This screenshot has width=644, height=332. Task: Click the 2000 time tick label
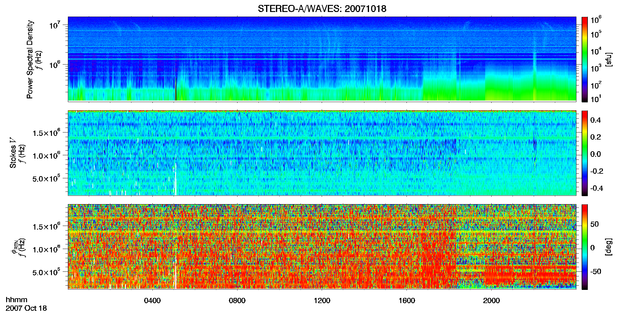tap(492, 301)
